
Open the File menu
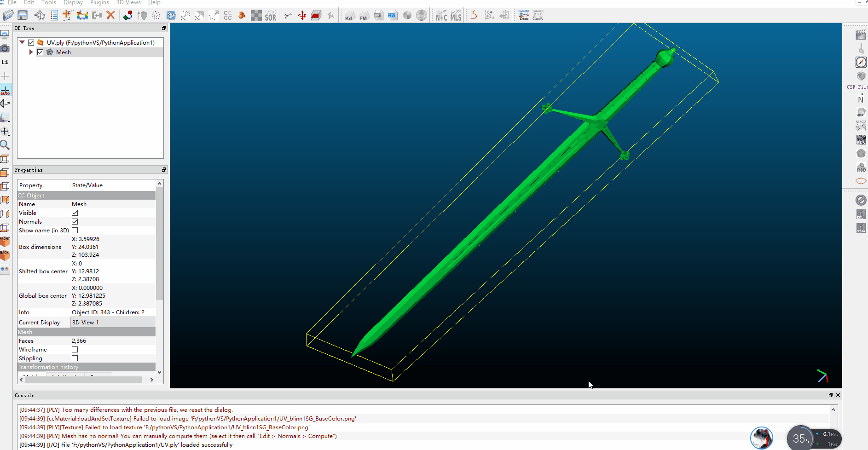coord(12,2)
